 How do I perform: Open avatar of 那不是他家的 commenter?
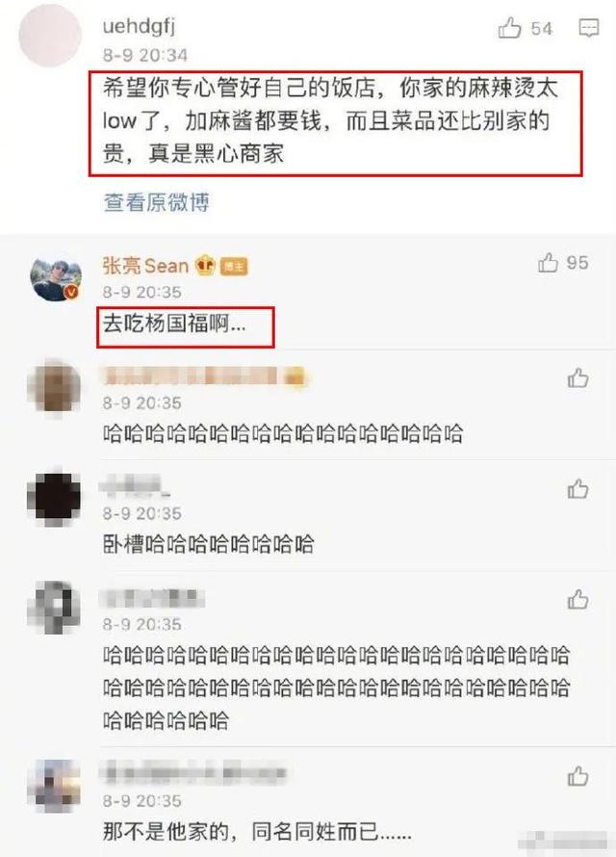tap(54, 787)
